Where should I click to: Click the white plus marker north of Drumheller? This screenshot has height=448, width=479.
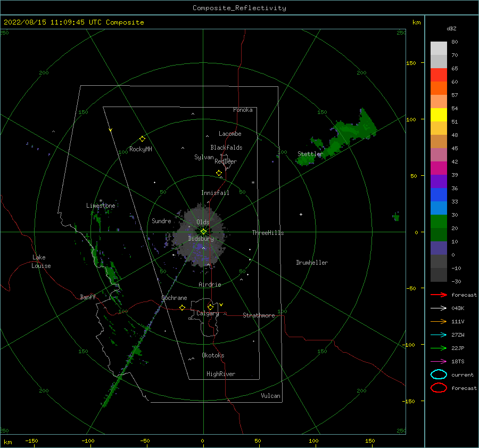(x=301, y=214)
